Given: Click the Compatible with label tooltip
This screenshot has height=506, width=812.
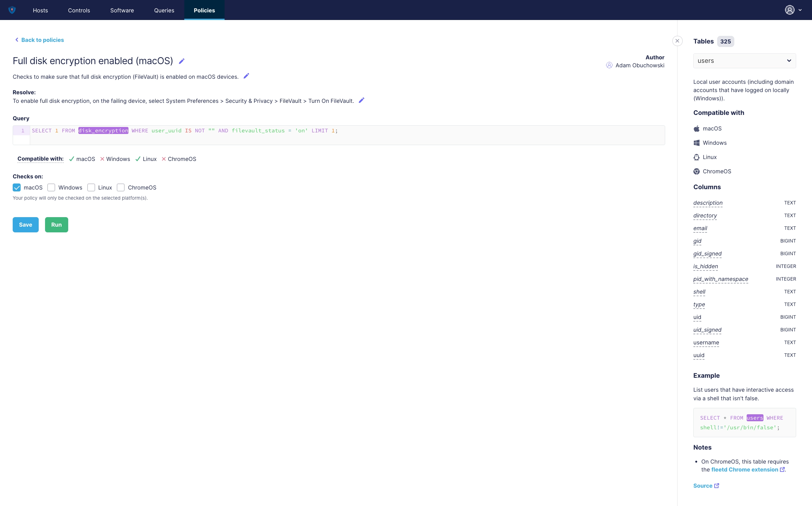Looking at the screenshot, I should [x=41, y=159].
